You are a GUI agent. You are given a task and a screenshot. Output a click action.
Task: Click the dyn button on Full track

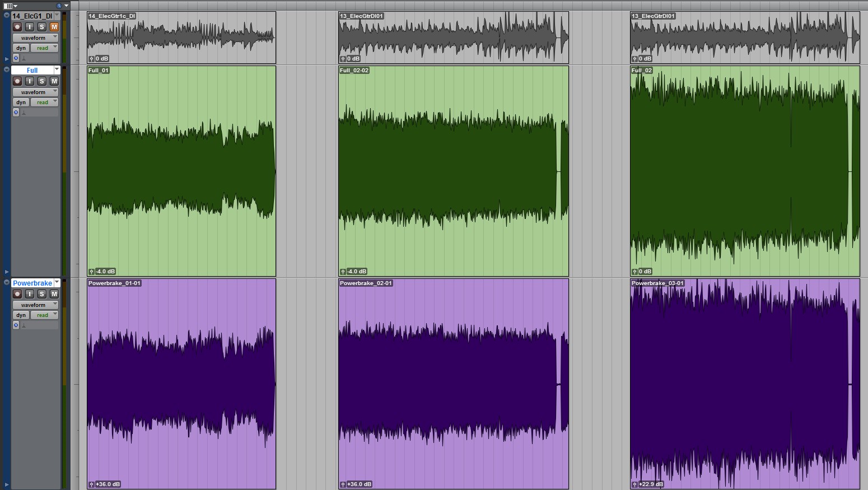click(x=21, y=102)
